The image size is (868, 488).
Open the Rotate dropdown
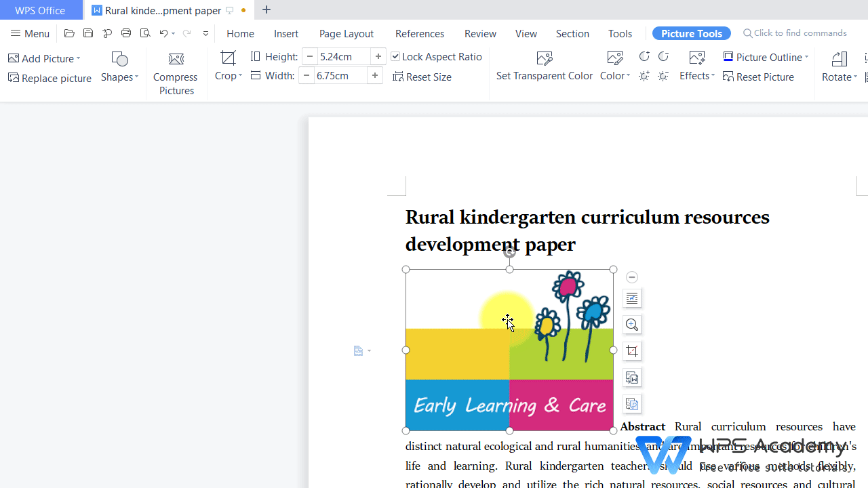tap(840, 66)
